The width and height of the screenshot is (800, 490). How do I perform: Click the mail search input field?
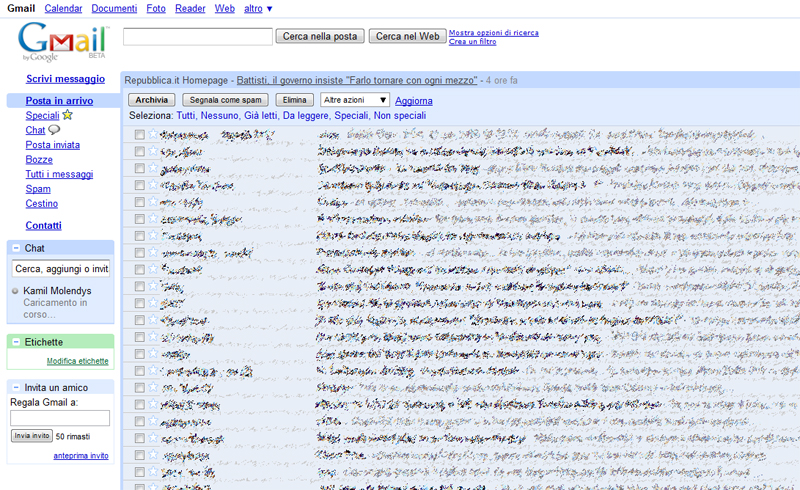(x=198, y=37)
